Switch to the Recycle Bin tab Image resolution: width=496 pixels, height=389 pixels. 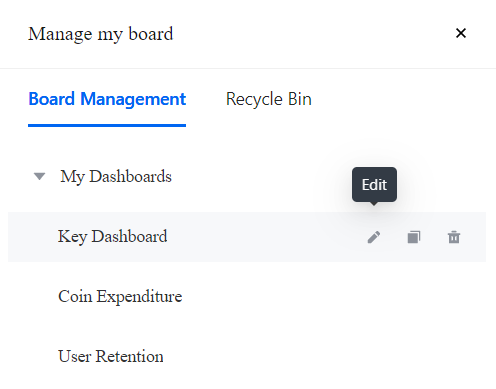(269, 99)
